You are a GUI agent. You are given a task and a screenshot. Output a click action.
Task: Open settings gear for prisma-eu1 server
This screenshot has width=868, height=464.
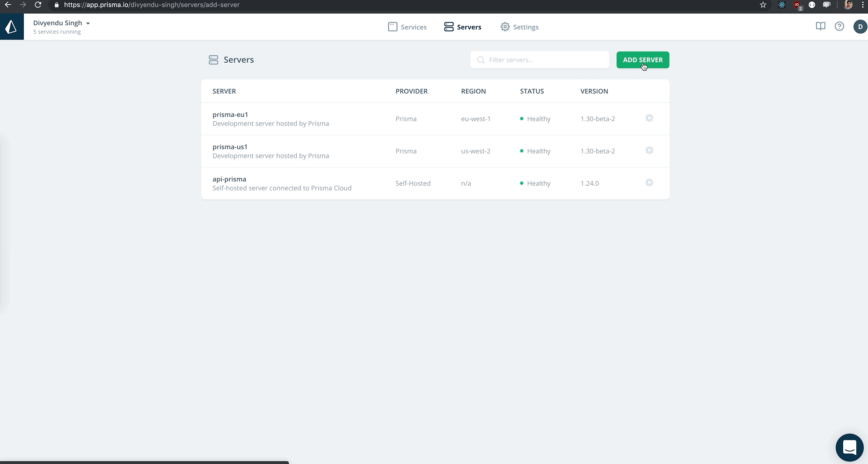649,118
